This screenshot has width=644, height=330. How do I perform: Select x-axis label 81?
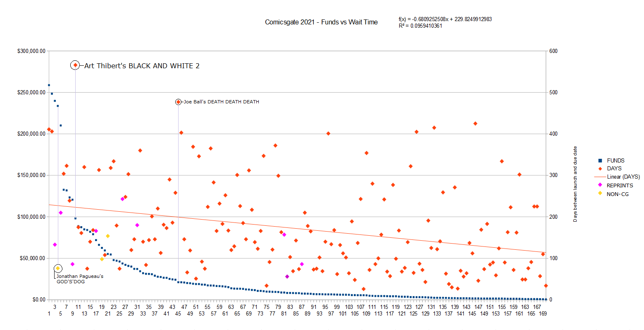284,313
